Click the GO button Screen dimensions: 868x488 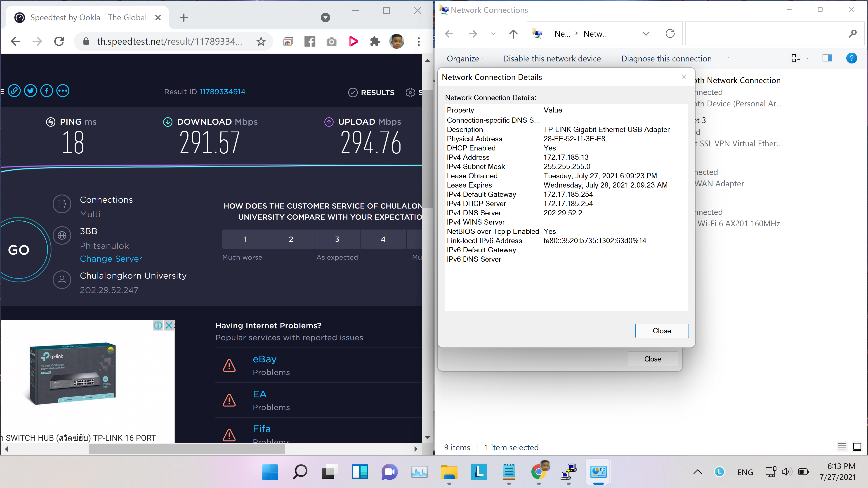pos(19,250)
